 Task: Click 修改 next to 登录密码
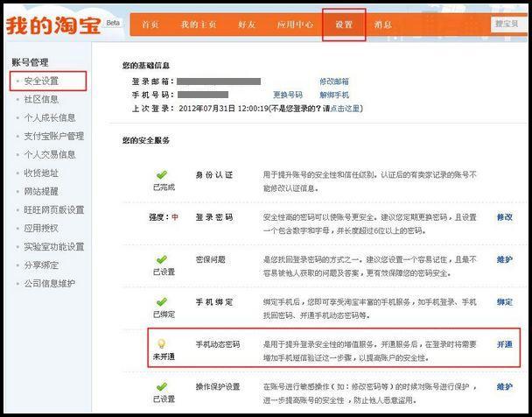point(504,216)
